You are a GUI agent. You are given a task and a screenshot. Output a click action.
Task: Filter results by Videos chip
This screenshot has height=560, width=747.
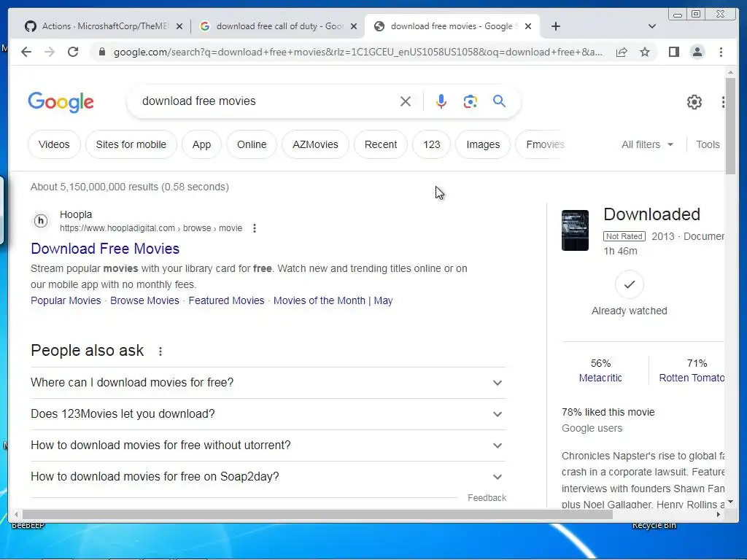[x=54, y=144]
